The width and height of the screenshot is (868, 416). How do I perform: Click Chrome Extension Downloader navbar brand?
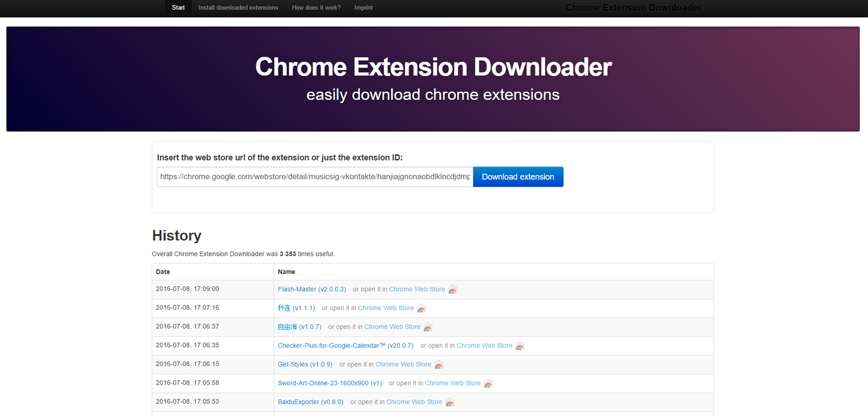[633, 8]
